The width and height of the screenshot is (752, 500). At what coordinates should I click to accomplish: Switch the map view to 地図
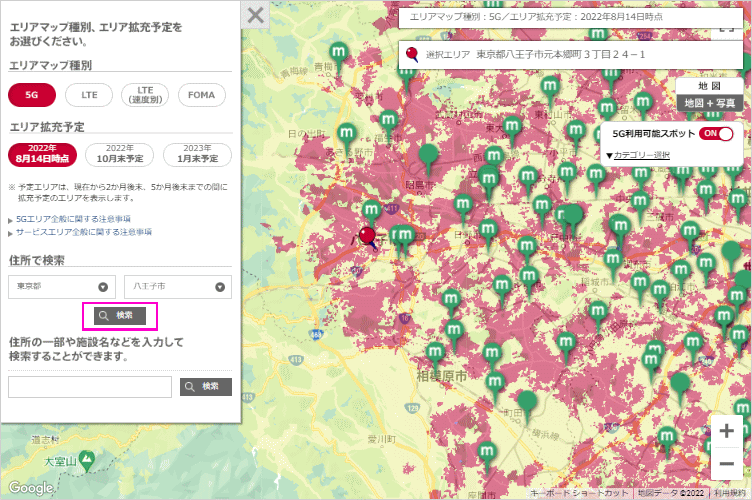pyautogui.click(x=709, y=86)
